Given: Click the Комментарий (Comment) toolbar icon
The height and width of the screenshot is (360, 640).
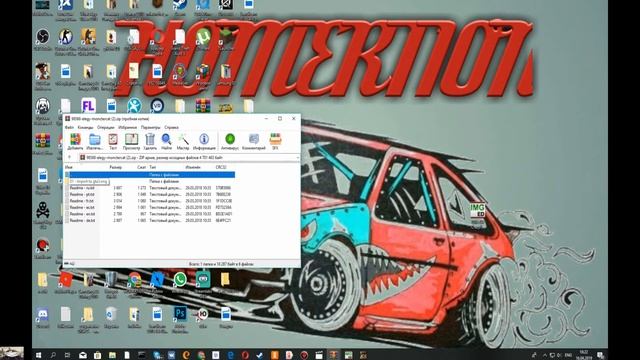Looking at the screenshot, I should click(x=253, y=142).
